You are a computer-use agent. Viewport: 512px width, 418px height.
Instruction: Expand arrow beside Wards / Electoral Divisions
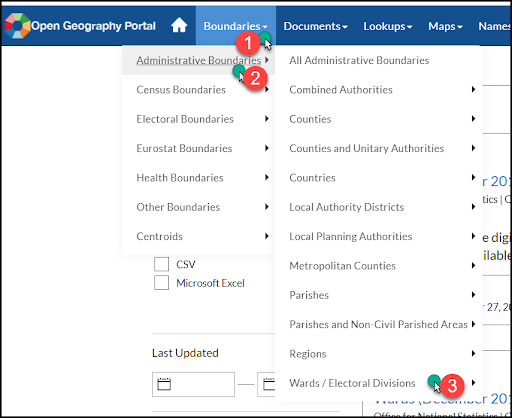pyautogui.click(x=473, y=383)
